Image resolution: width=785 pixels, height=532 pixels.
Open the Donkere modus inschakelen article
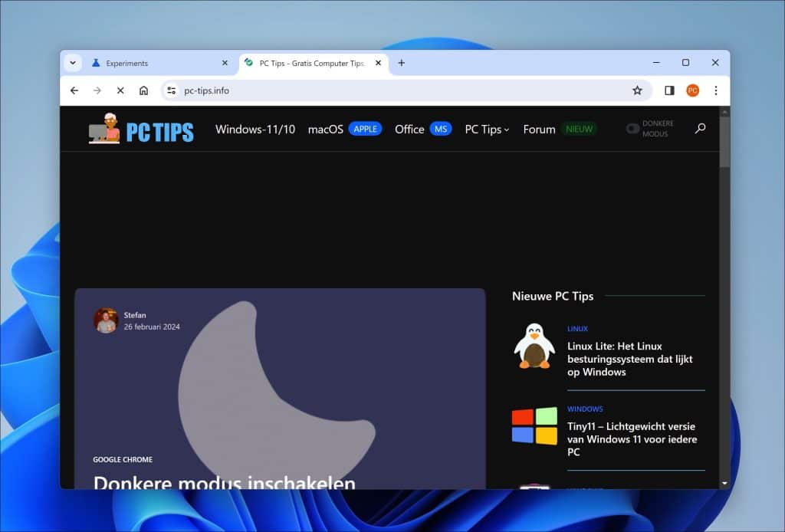(x=225, y=482)
